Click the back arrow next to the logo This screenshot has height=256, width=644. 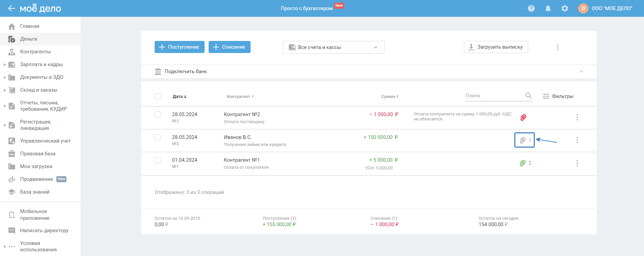tap(12, 8)
